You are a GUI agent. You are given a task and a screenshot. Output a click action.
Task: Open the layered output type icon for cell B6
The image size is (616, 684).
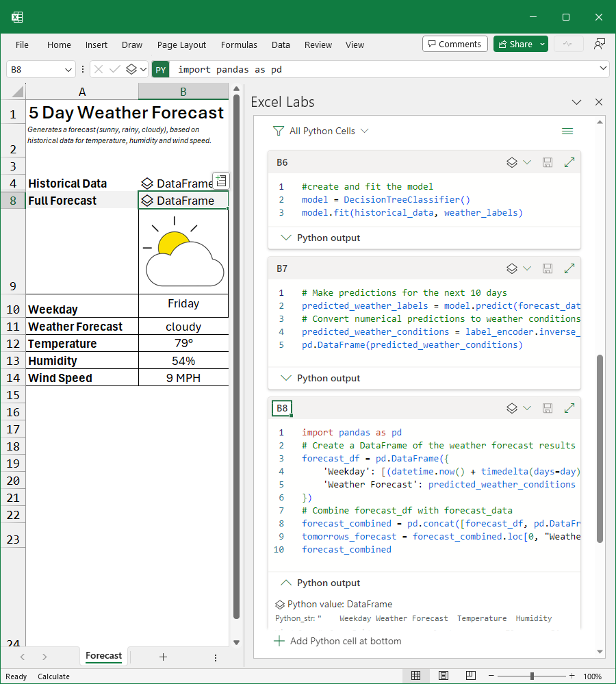[511, 162]
